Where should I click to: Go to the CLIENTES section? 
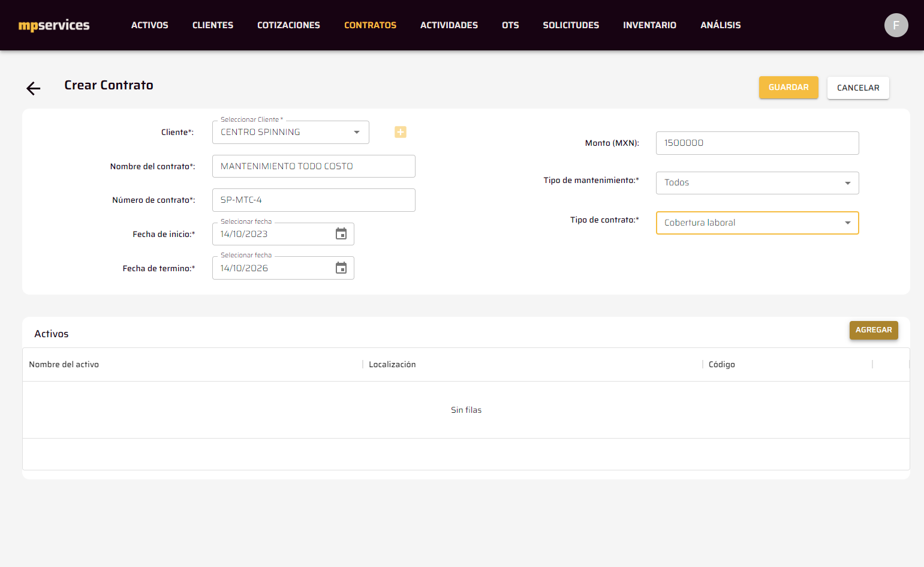coord(213,25)
